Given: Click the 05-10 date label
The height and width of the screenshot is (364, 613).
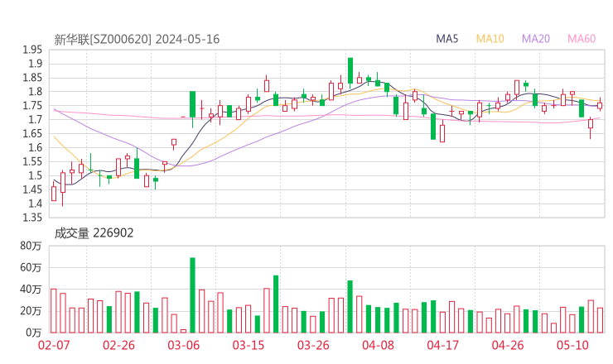Looking at the screenshot, I should coord(572,345).
